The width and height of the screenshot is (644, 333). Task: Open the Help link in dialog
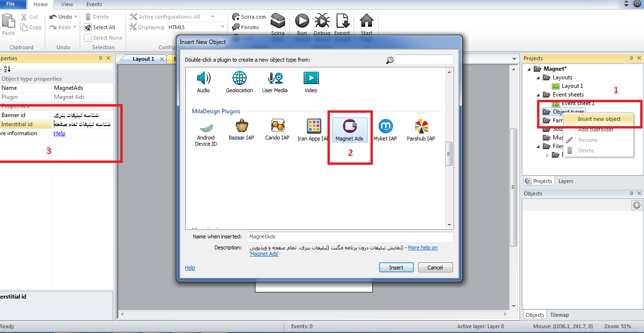190,268
